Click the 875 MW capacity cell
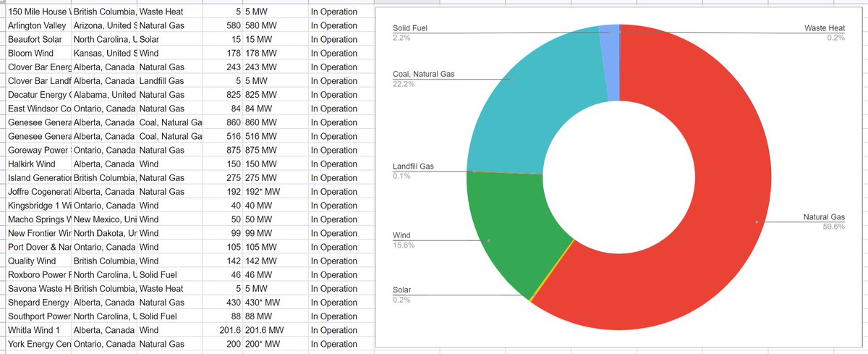This screenshot has height=354, width=868. click(275, 150)
